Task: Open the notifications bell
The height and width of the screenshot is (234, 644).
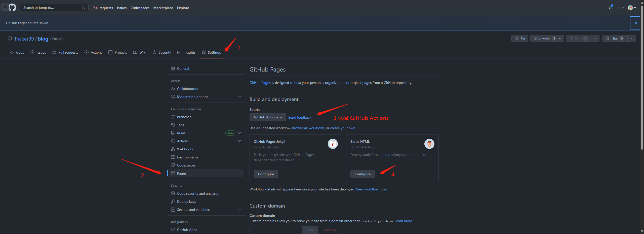Action: [x=611, y=8]
